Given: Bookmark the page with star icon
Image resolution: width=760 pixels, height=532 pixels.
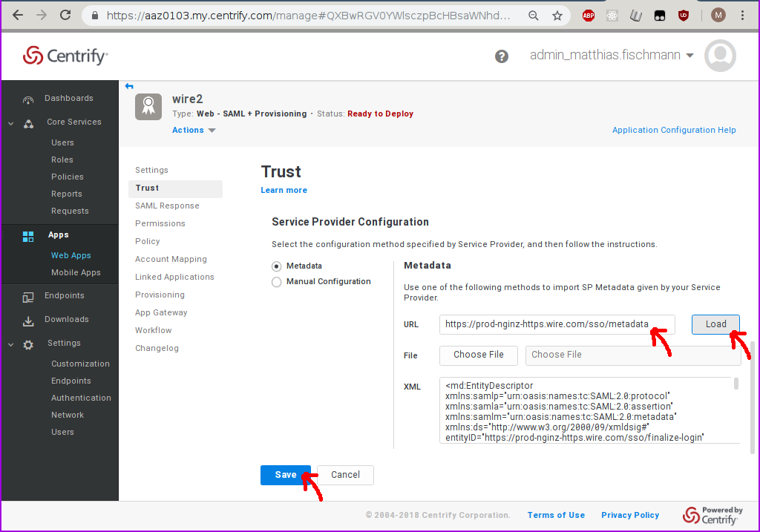Looking at the screenshot, I should (557, 16).
